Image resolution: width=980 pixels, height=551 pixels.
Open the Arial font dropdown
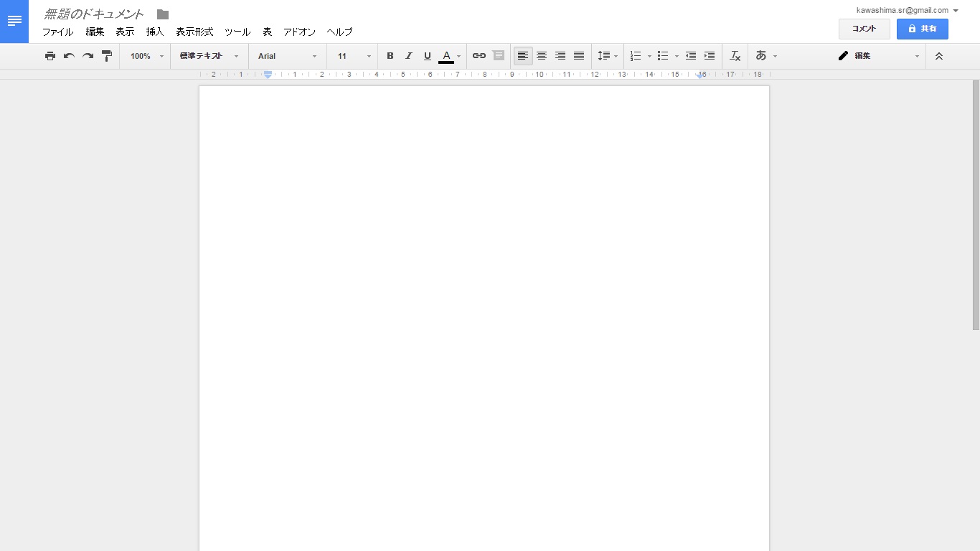coord(288,56)
